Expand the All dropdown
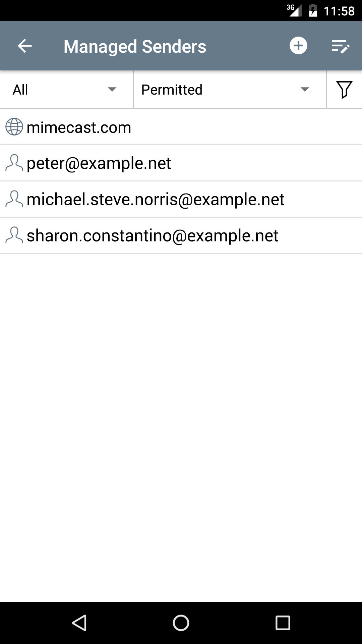362x644 pixels. 67,90
